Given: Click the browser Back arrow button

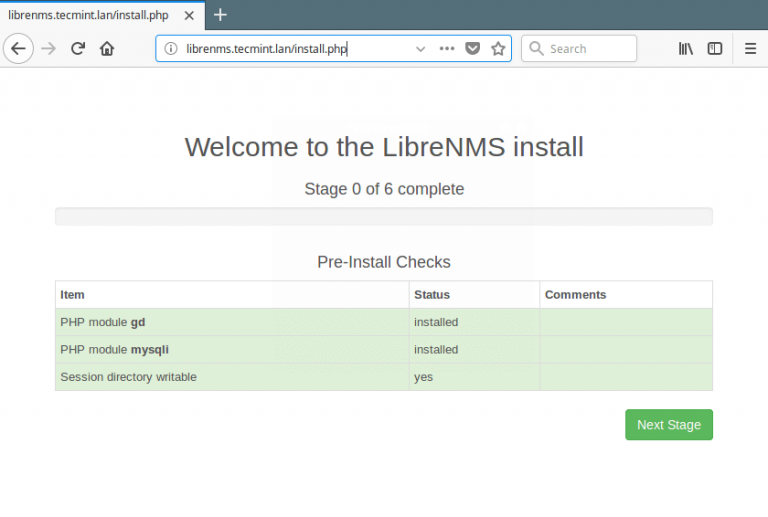Looking at the screenshot, I should coord(18,48).
